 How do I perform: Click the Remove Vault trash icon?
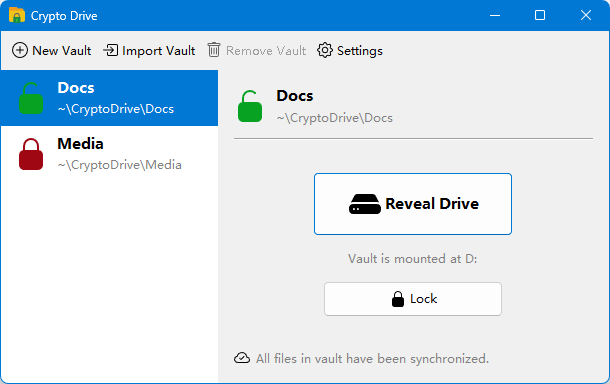pos(214,50)
